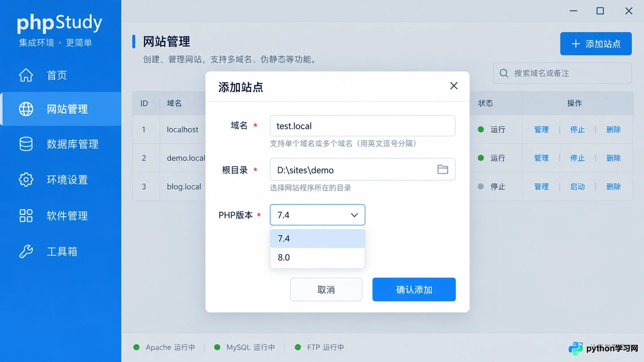The width and height of the screenshot is (644, 362).
Task: Click the gray 停止 status of blog.local
Action: [x=491, y=187]
